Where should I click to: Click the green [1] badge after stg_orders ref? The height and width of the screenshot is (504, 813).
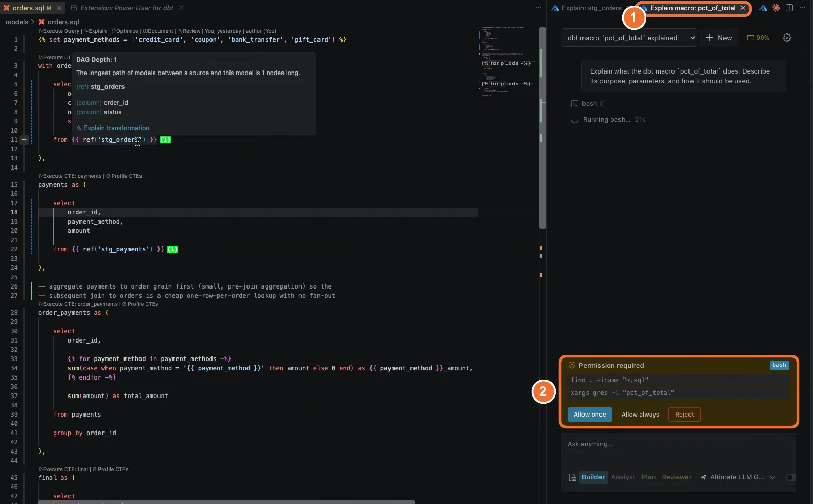pos(165,140)
